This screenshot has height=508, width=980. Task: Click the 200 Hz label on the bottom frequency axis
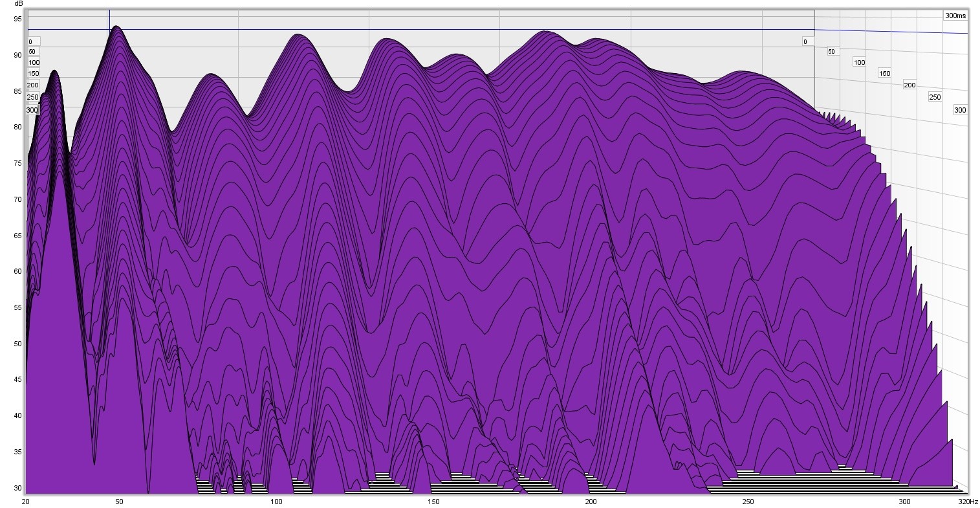[x=591, y=502]
